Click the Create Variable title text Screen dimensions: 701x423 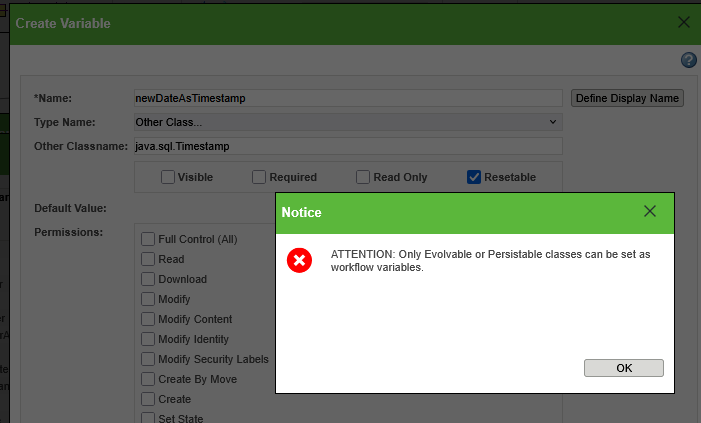click(x=63, y=23)
